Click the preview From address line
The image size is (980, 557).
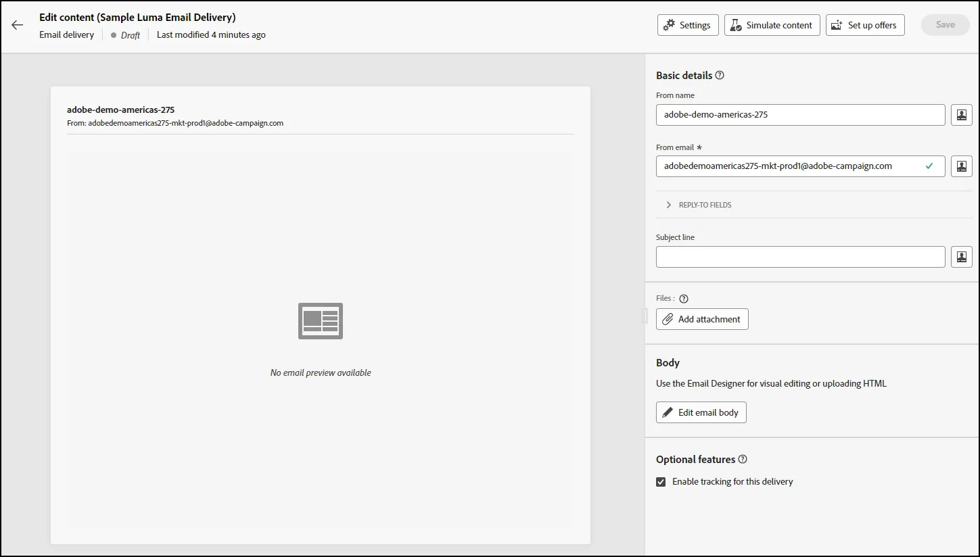click(174, 123)
